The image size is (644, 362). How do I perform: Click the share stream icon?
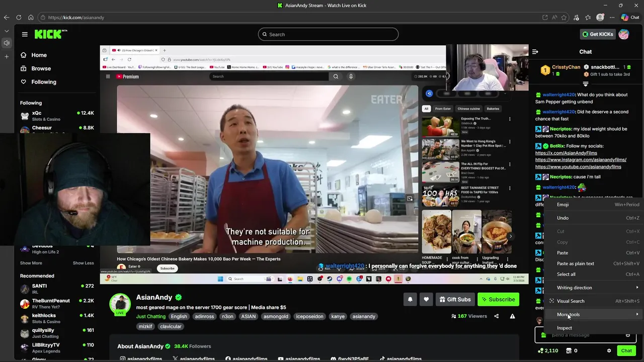(x=496, y=316)
